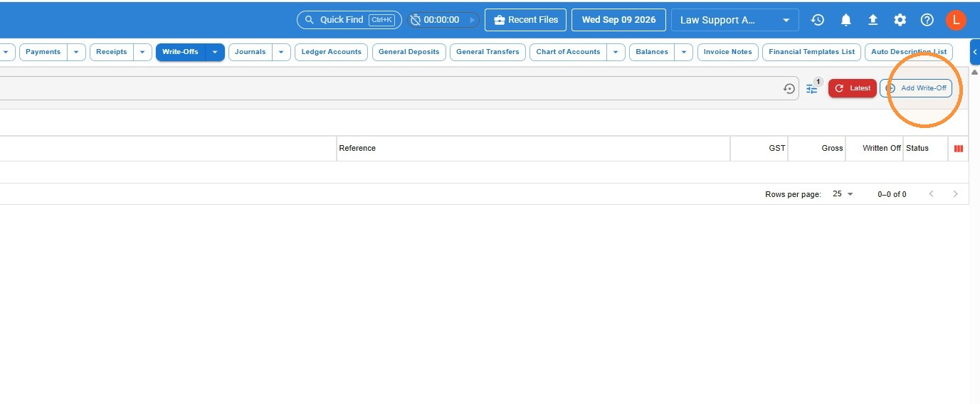Go to previous page arrow
Image resolution: width=980 pixels, height=404 pixels.
pos(931,194)
